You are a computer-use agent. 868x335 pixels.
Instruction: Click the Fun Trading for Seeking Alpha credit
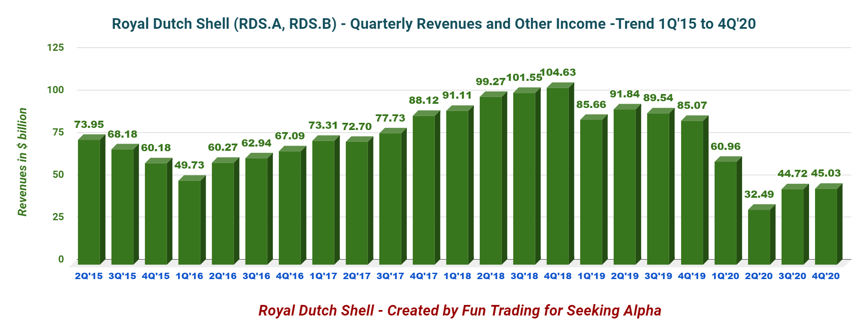[x=460, y=310]
